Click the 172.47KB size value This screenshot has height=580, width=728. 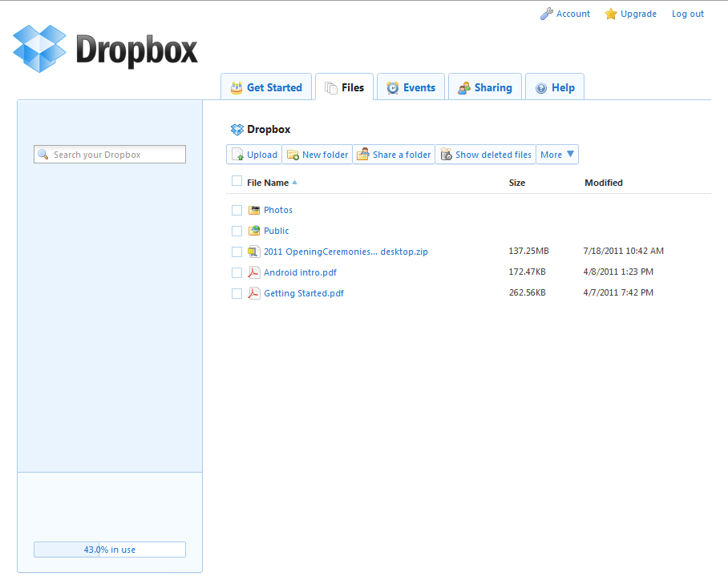click(528, 272)
